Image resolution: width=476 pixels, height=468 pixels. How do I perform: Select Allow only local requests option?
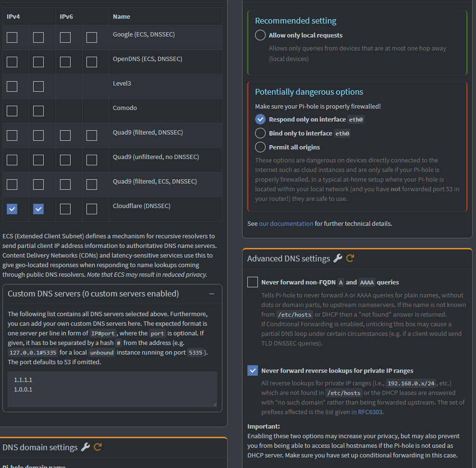pos(260,35)
